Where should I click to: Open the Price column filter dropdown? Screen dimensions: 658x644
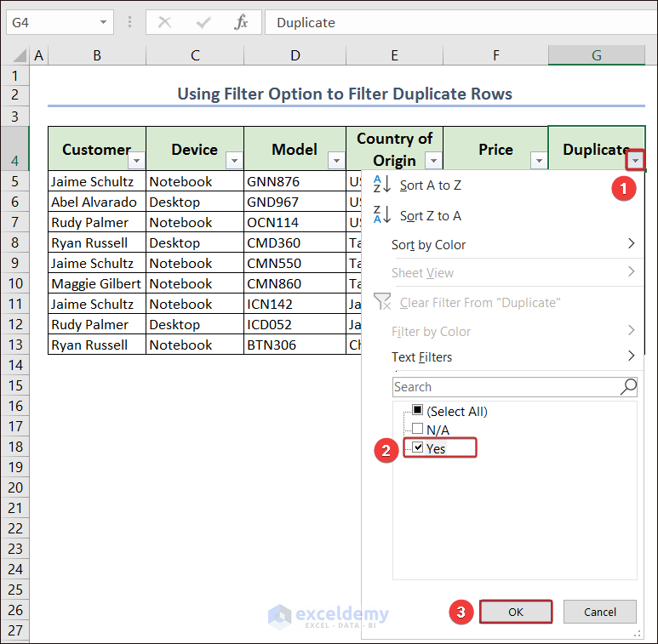click(539, 161)
